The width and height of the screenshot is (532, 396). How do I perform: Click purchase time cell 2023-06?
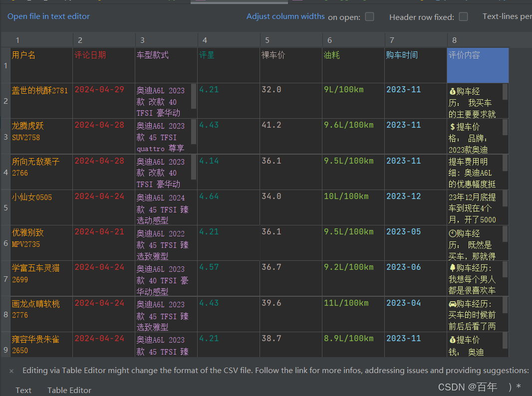click(416, 279)
